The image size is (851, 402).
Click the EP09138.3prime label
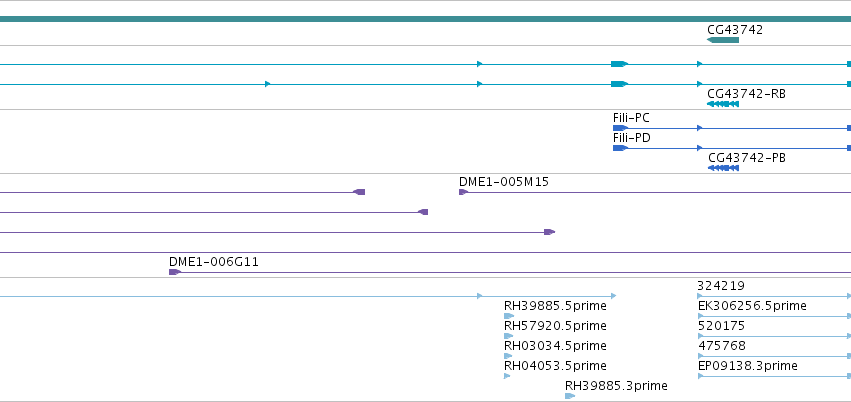click(748, 366)
